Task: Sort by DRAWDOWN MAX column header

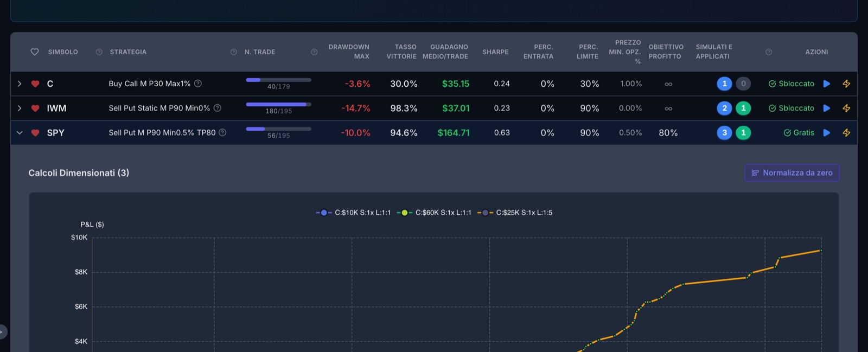Action: tap(349, 52)
